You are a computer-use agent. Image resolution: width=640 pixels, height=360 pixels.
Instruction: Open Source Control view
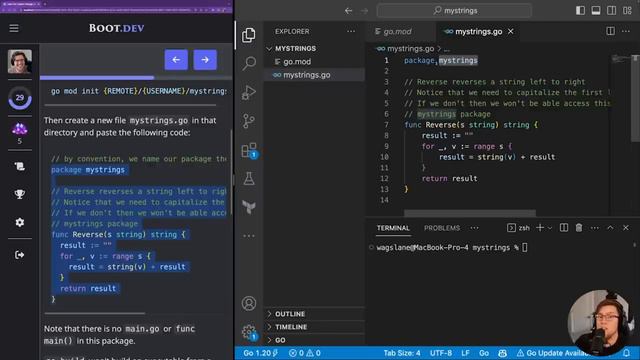coord(249,121)
